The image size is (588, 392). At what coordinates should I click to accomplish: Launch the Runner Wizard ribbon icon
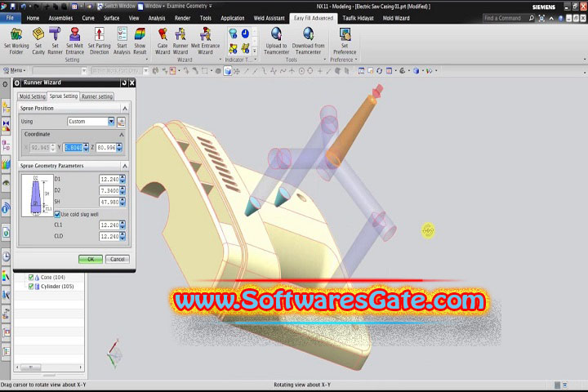[x=180, y=42]
